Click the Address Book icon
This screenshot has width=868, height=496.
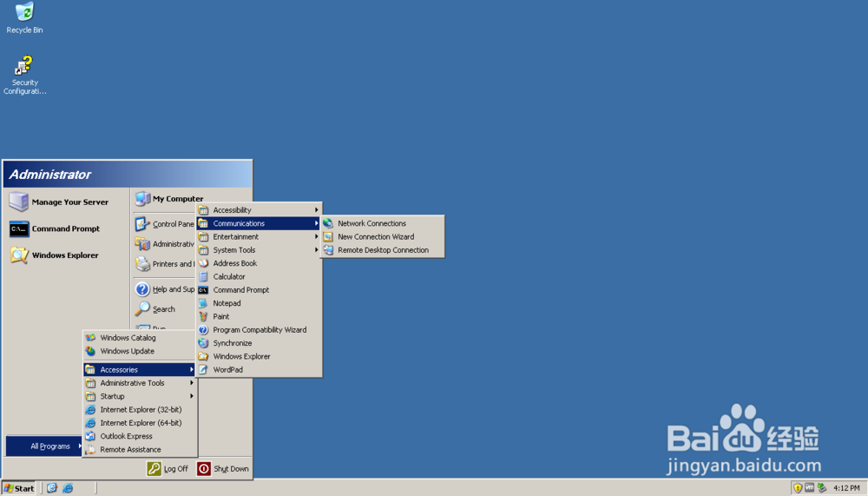[x=203, y=263]
